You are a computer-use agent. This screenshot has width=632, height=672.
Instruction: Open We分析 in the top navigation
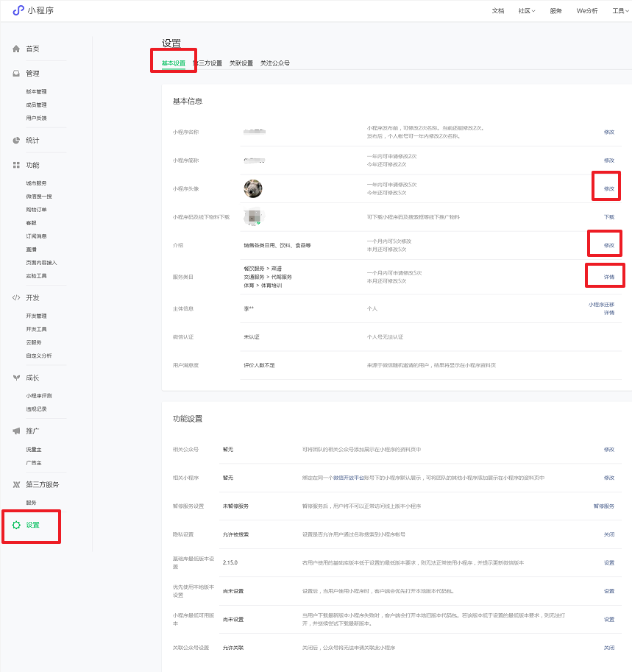(x=587, y=11)
